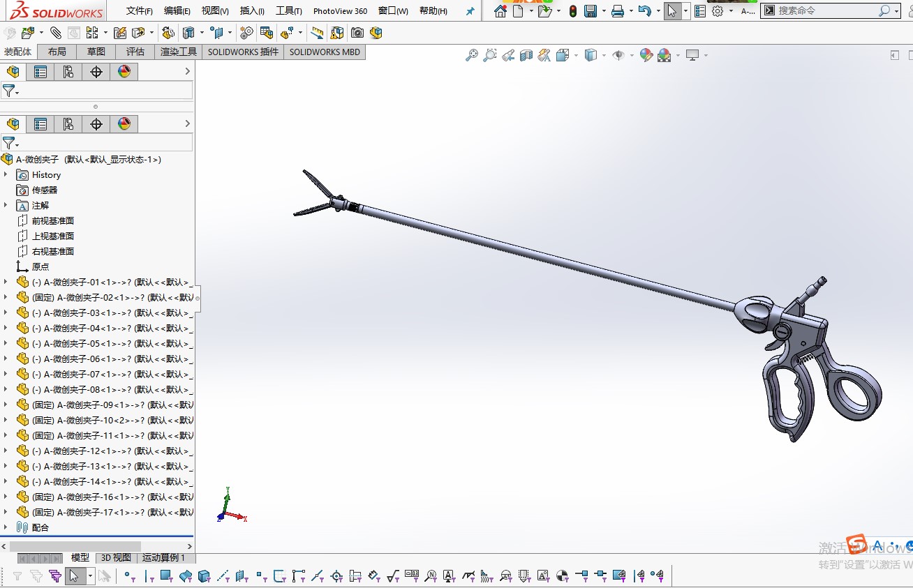Expand the 配合 mates folder
This screenshot has width=913, height=588.
tap(6, 527)
